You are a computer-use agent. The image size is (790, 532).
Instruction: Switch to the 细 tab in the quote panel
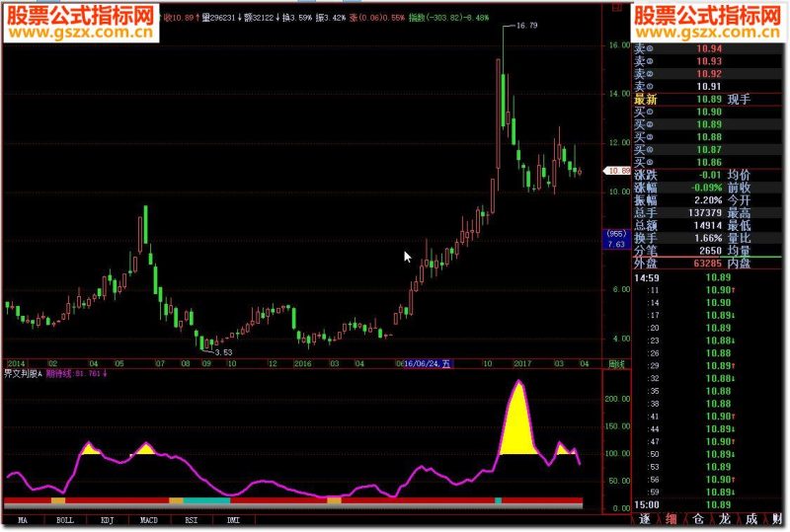coord(671,519)
